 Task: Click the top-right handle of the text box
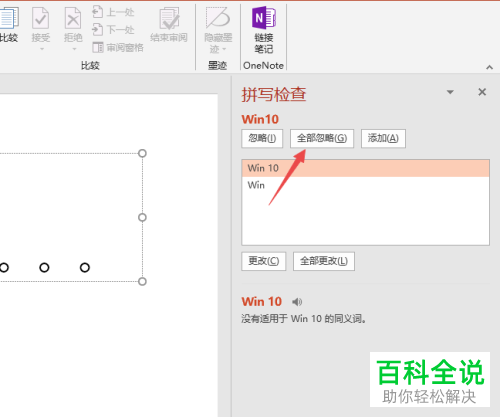pyautogui.click(x=142, y=153)
